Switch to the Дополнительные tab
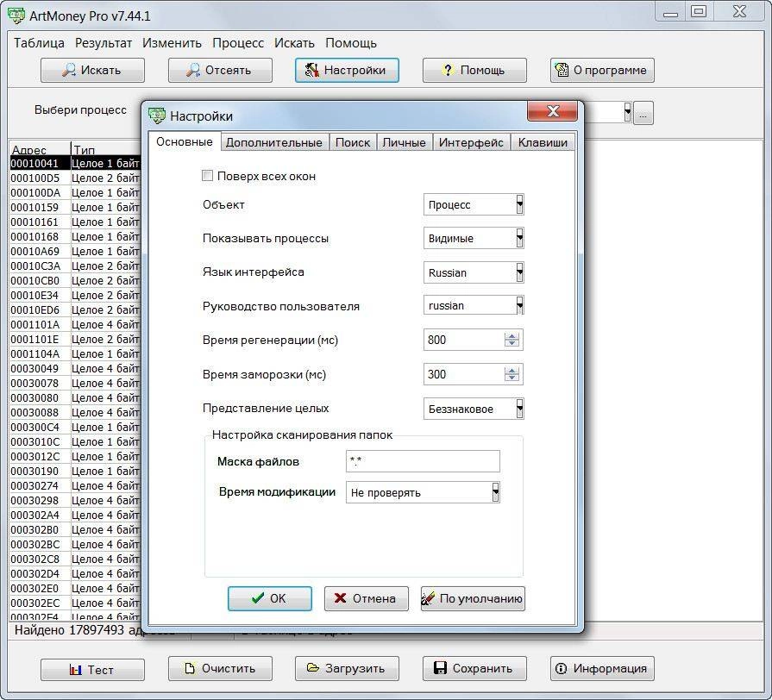Image resolution: width=772 pixels, height=700 pixels. (273, 142)
